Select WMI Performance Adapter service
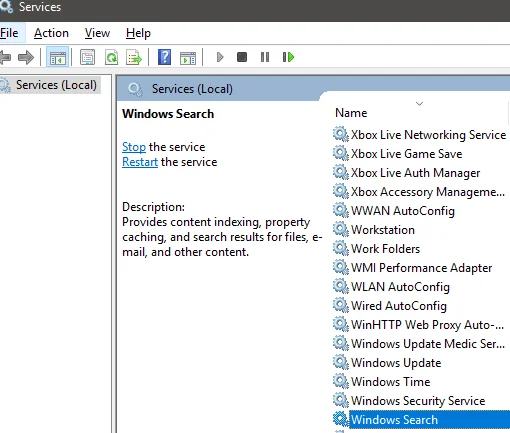510x433 pixels. pyautogui.click(x=421, y=268)
